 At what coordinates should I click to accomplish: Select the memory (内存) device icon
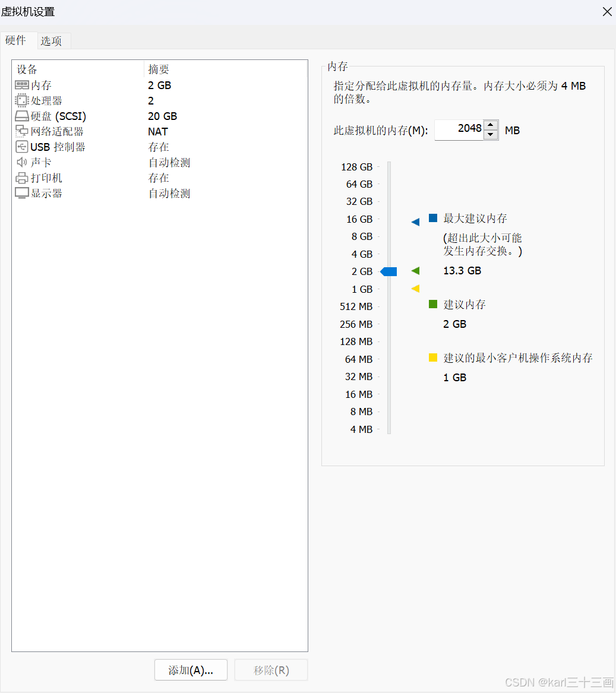pyautogui.click(x=21, y=85)
